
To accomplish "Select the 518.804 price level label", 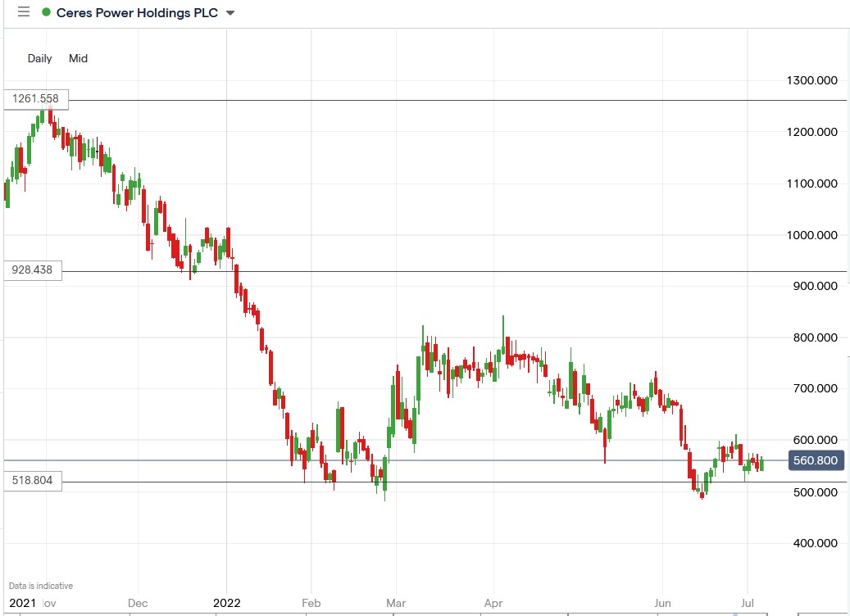I will [33, 481].
